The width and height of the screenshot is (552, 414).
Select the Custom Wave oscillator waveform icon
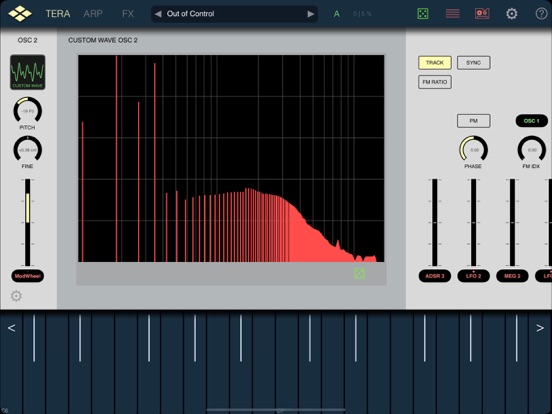point(27,72)
